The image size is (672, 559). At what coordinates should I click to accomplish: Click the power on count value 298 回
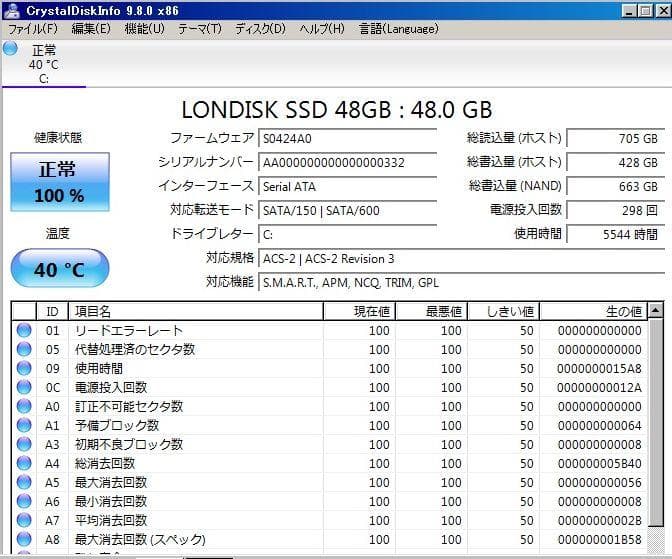615,210
